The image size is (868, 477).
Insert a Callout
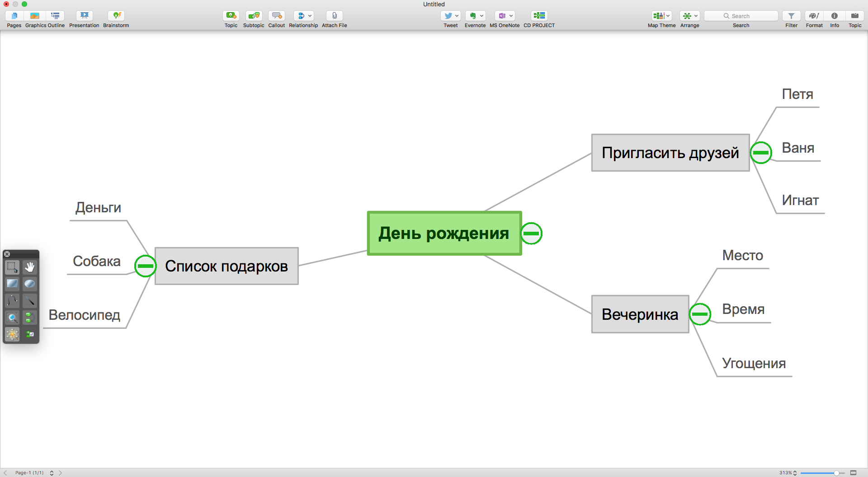click(x=277, y=16)
